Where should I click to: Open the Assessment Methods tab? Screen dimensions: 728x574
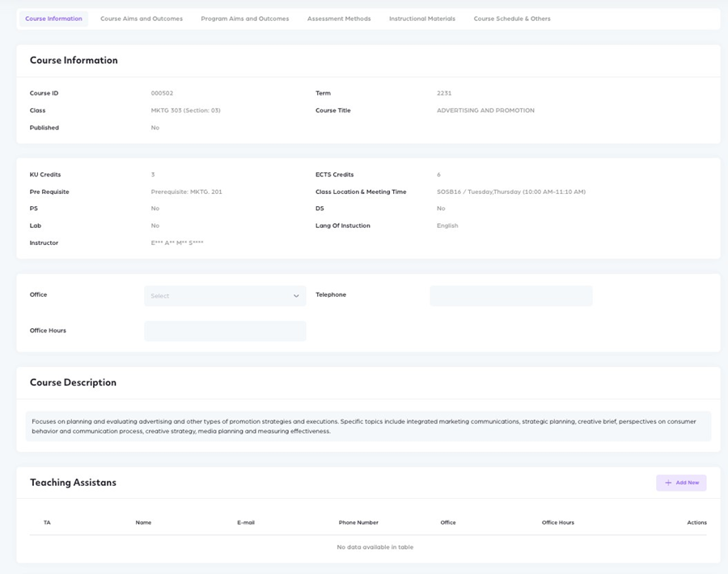coord(339,19)
